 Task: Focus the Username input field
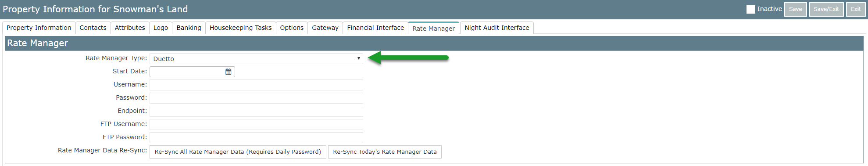[x=256, y=85]
